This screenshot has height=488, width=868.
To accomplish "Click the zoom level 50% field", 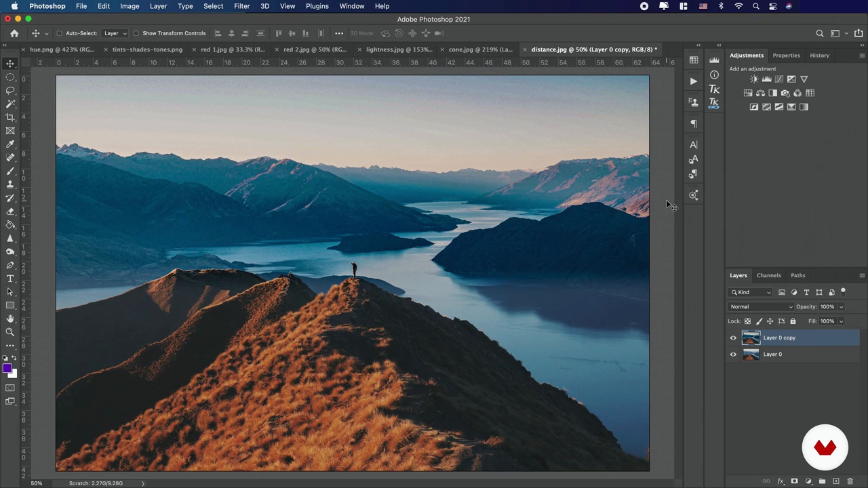I will click(x=36, y=483).
